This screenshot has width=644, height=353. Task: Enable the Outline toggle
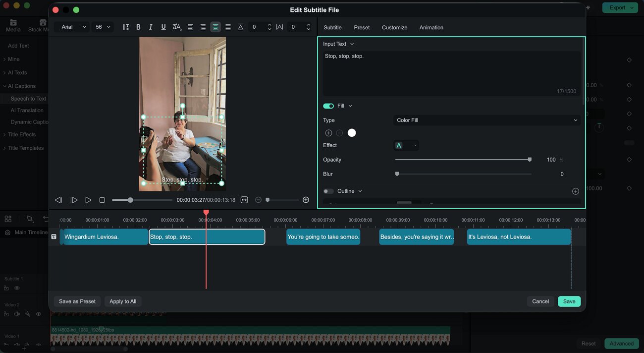(x=328, y=191)
